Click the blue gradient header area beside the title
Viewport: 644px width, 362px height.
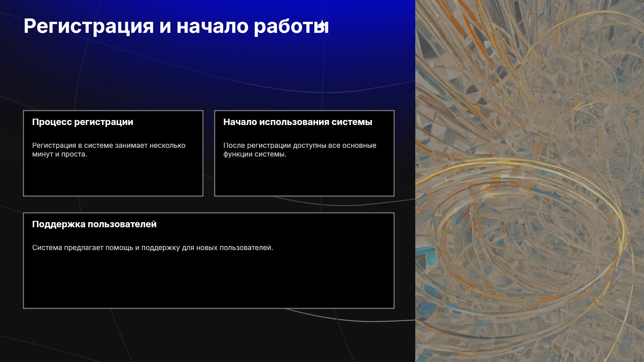(369, 27)
